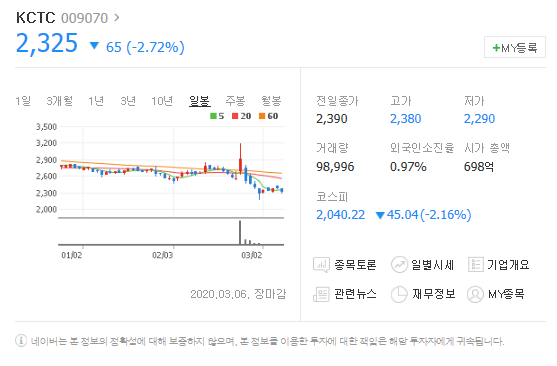557x366 pixels.
Task: Open the 재무정보 pie chart icon
Action: point(399,294)
